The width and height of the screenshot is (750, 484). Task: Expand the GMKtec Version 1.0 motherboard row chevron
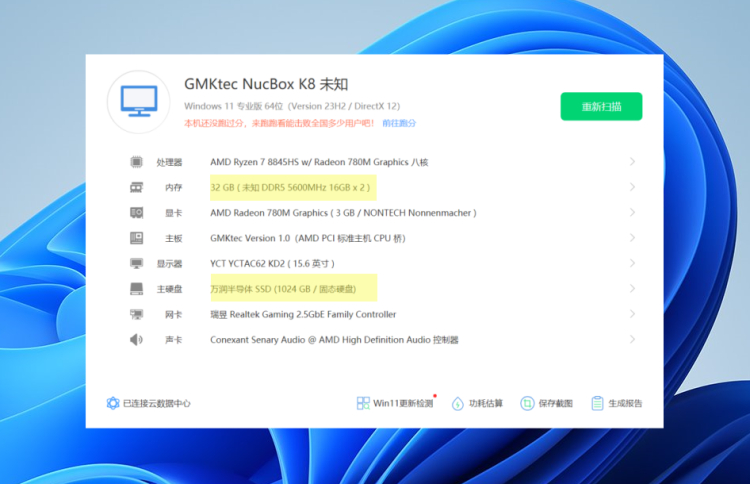click(632, 238)
